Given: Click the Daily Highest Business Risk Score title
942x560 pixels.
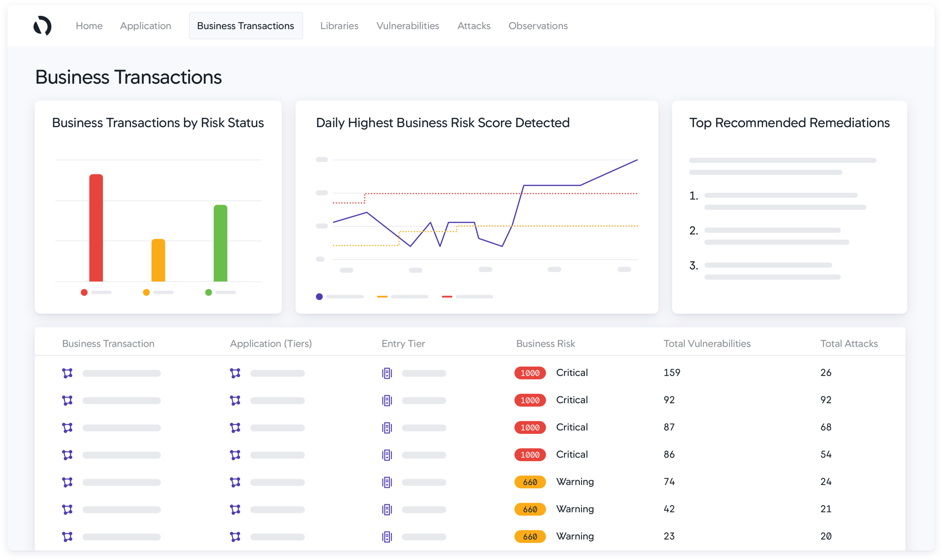Looking at the screenshot, I should (x=443, y=123).
